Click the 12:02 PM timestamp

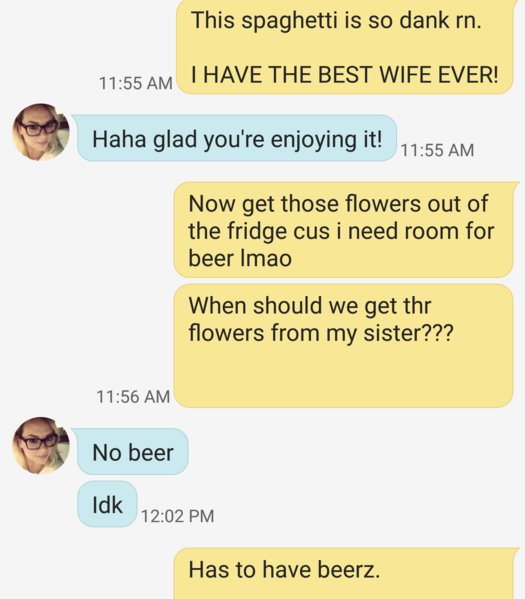point(178,516)
